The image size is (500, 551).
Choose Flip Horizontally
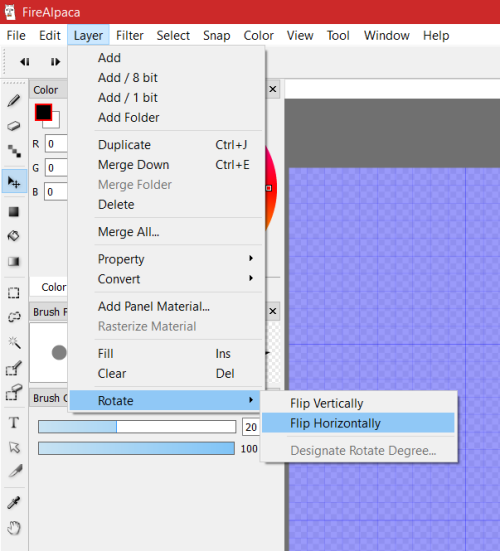(358, 423)
